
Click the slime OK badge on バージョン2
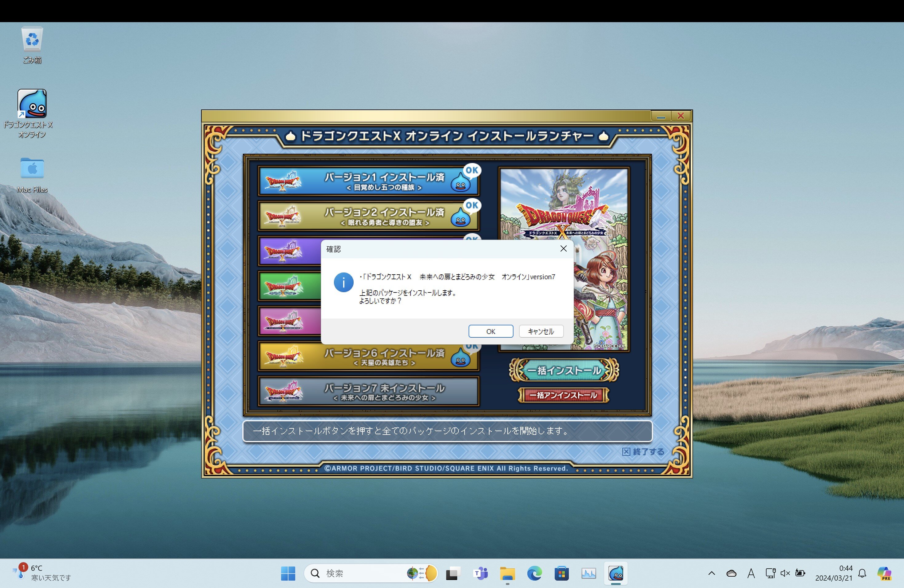pos(466,213)
